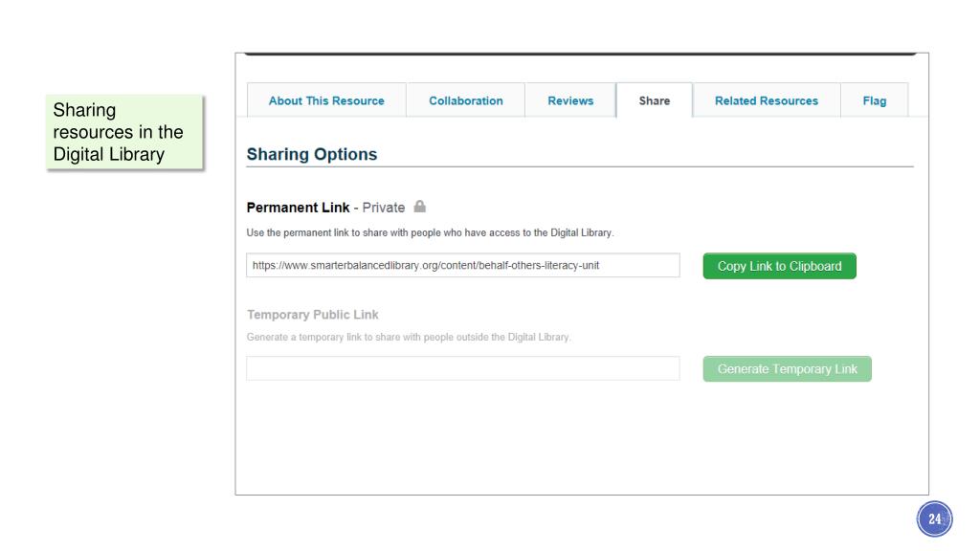980x551 pixels.
Task: Click the Temporary Public Link label
Action: click(313, 315)
